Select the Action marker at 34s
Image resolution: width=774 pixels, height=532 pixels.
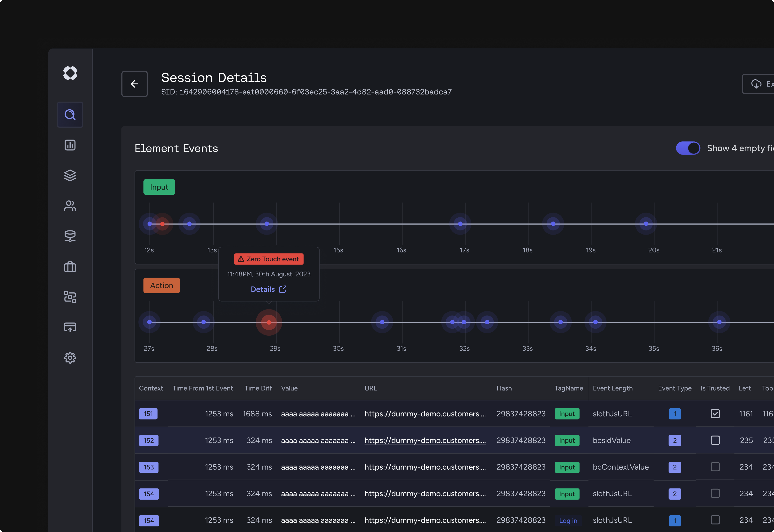click(595, 322)
